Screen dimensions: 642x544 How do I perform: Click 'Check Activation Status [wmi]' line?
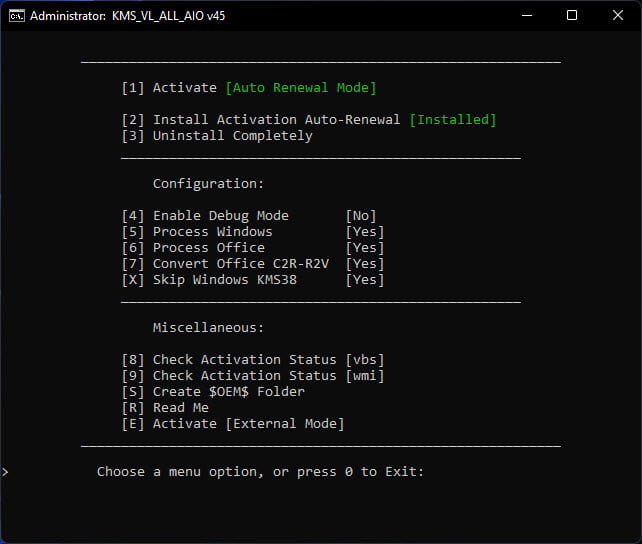point(253,375)
